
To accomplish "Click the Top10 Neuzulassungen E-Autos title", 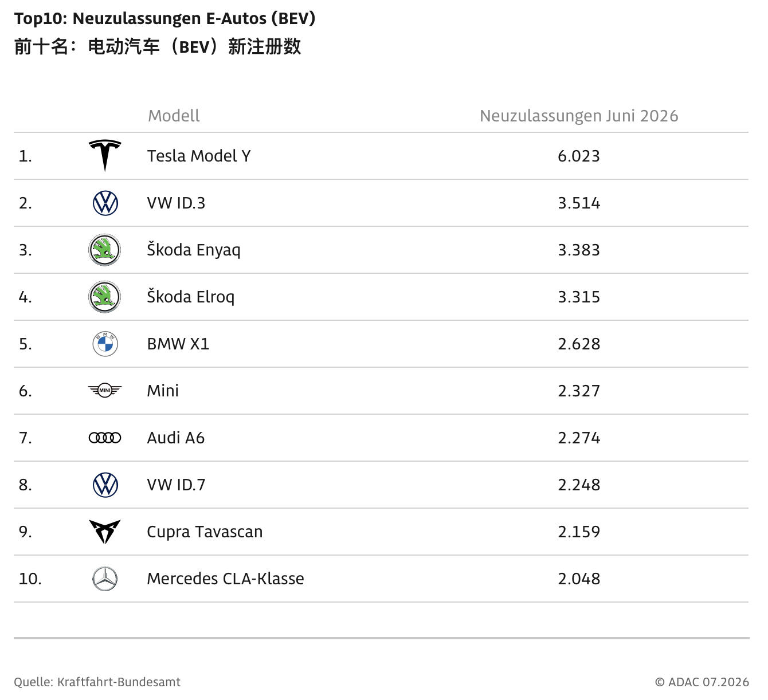I will pyautogui.click(x=165, y=18).
